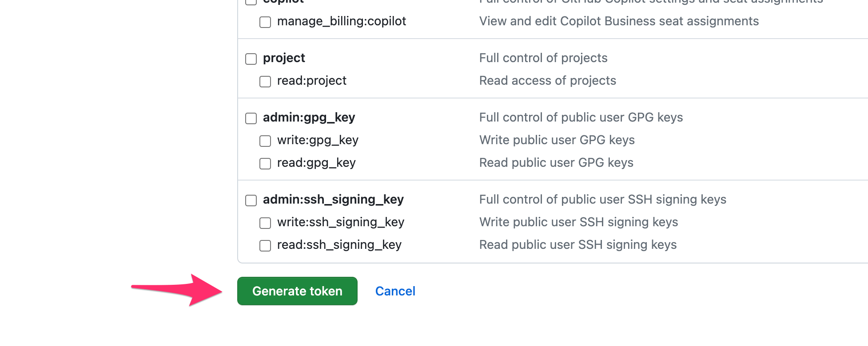Click the 'admin:gpg_key' scope label text
This screenshot has width=868, height=346.
tap(308, 118)
